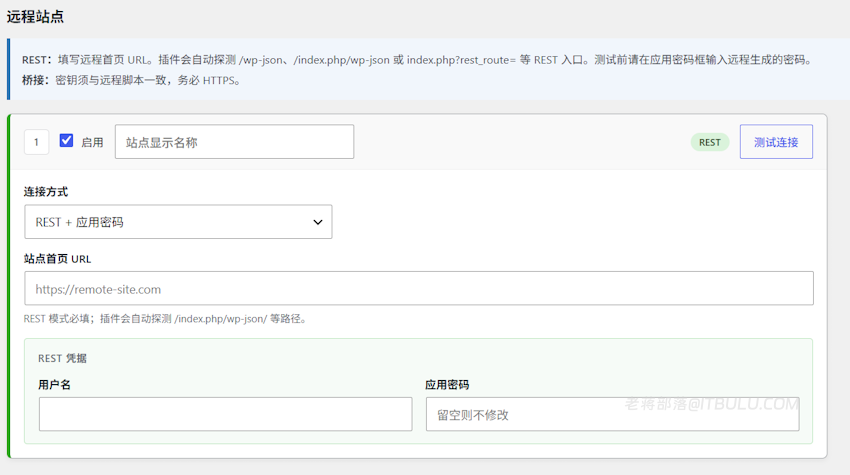Click the green REST badge

710,142
